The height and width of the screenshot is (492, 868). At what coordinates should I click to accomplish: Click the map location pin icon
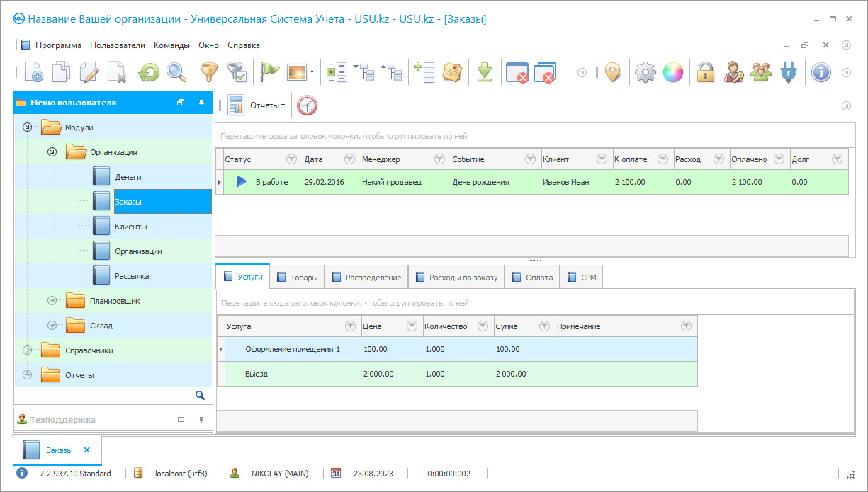click(x=613, y=72)
